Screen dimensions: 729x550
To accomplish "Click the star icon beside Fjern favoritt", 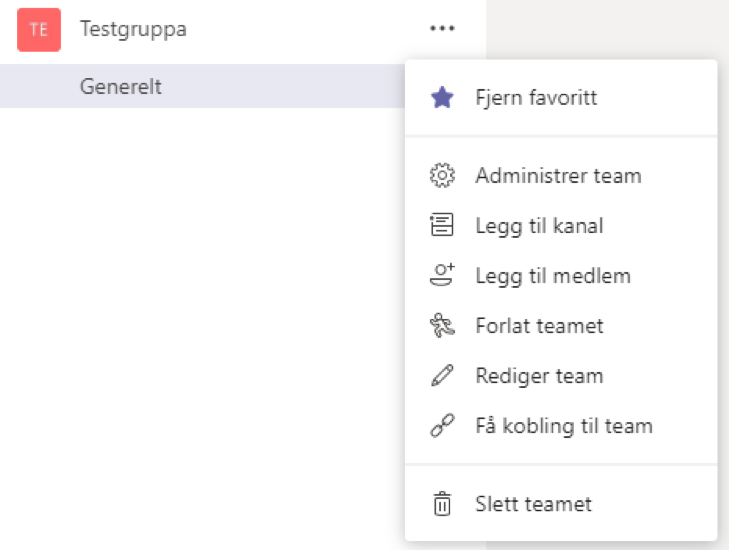I will click(441, 98).
